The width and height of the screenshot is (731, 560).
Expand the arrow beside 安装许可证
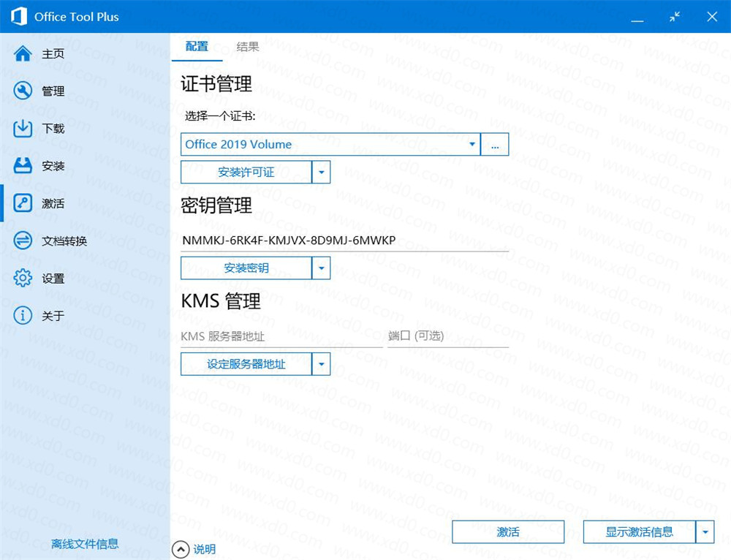click(x=321, y=172)
